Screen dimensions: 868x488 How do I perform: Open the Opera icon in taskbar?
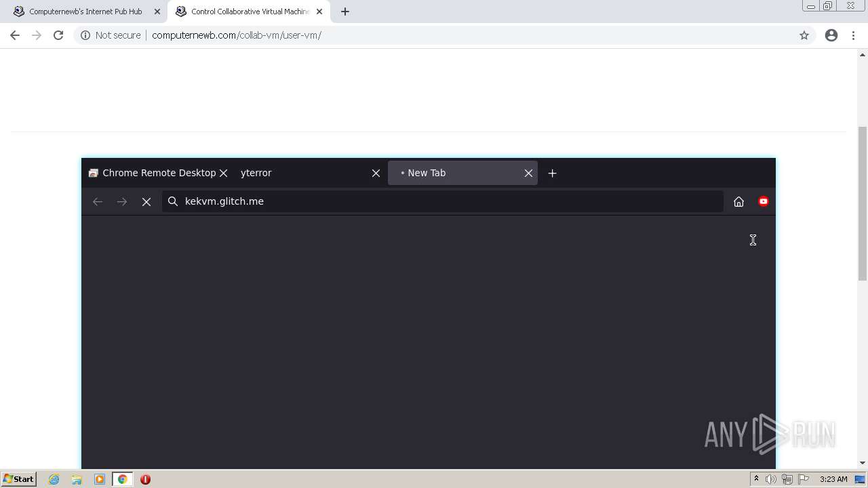[x=145, y=479]
